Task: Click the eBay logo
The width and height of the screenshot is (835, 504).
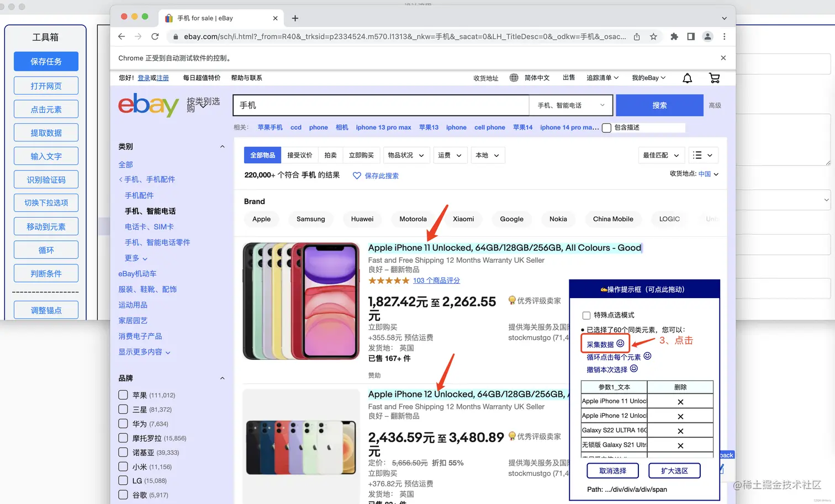Action: (147, 105)
